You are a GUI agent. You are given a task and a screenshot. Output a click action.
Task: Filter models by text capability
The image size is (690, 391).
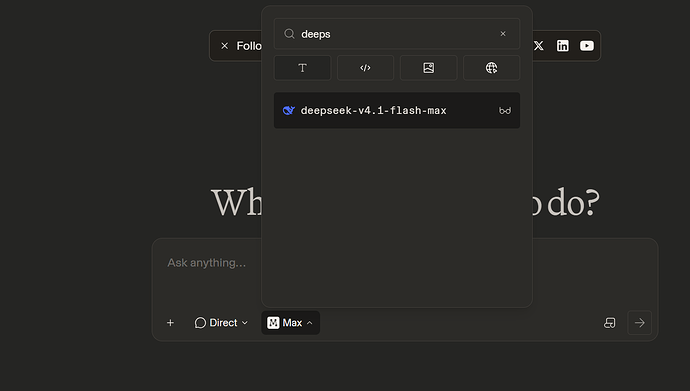(x=302, y=68)
